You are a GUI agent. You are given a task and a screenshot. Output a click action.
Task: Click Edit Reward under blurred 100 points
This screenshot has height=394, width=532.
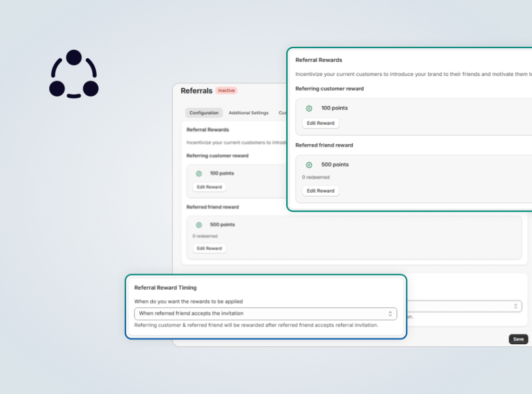(x=209, y=187)
